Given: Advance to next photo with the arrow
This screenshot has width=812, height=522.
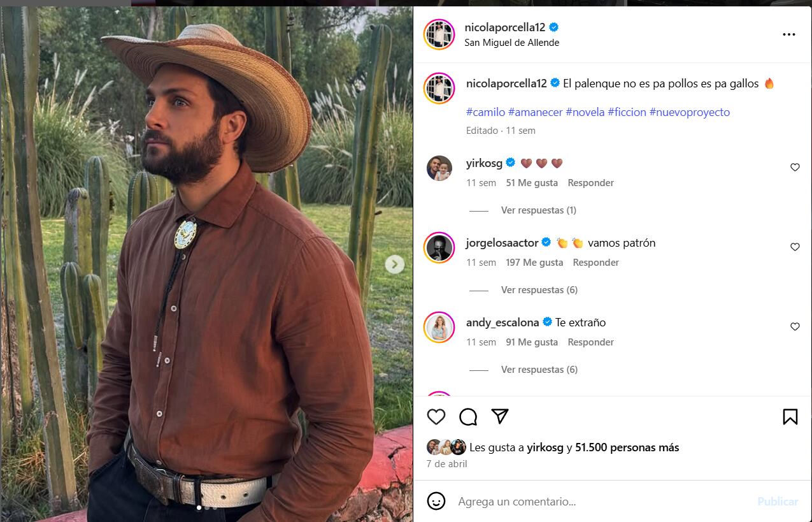Looking at the screenshot, I should 395,264.
